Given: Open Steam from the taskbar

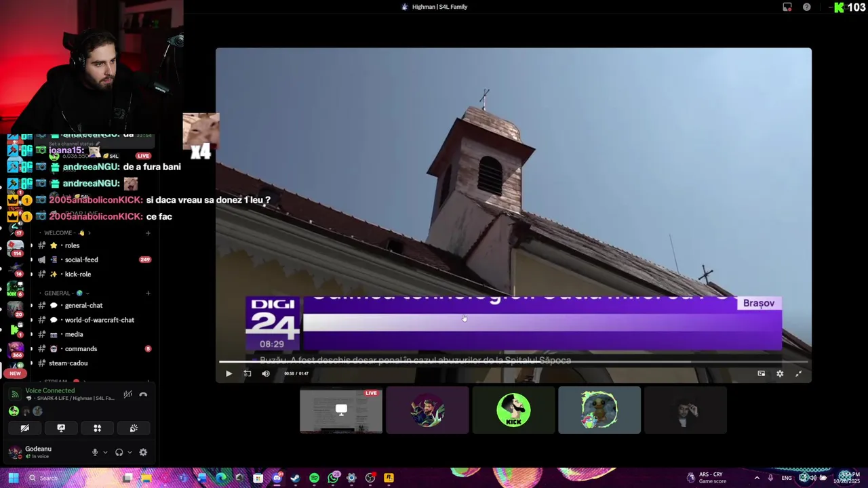Looking at the screenshot, I should 295,478.
